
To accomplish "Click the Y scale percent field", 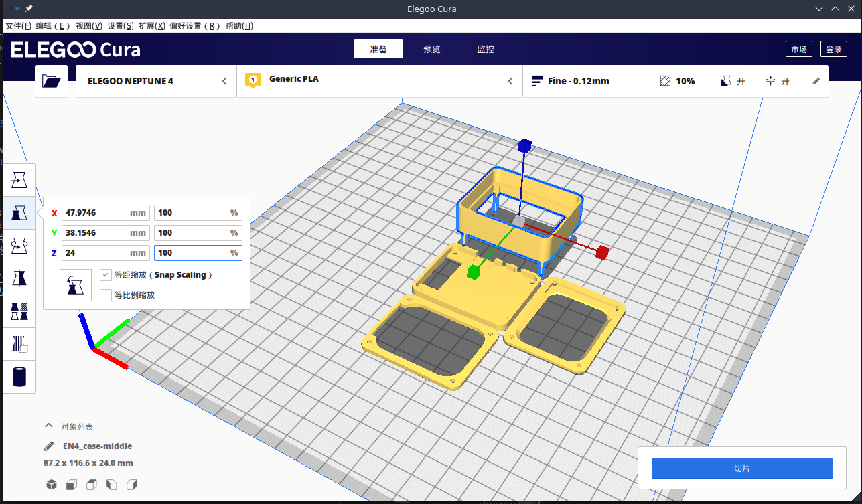I will [198, 233].
